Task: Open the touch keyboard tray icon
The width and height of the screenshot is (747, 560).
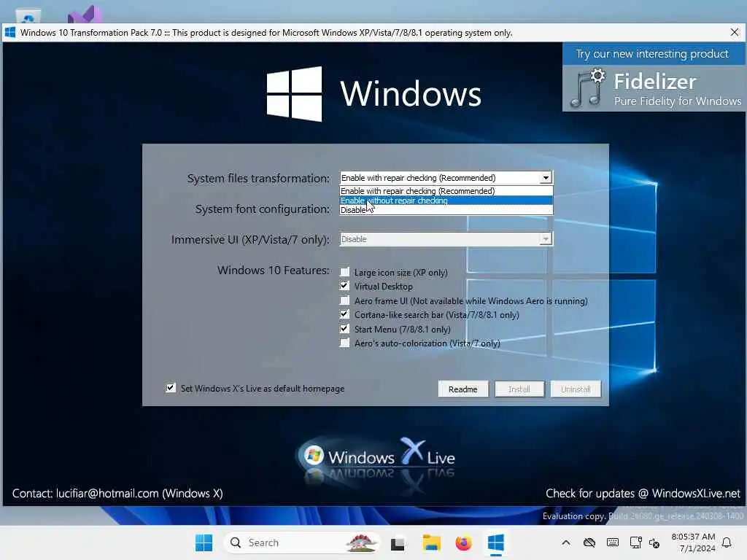Action: (613, 542)
